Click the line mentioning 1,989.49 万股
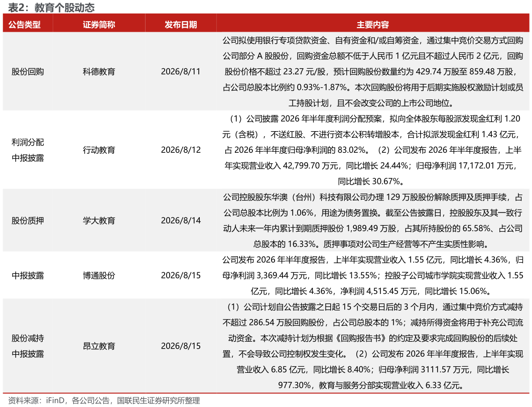Image resolution: width=532 pixels, height=407 pixels. (373, 229)
